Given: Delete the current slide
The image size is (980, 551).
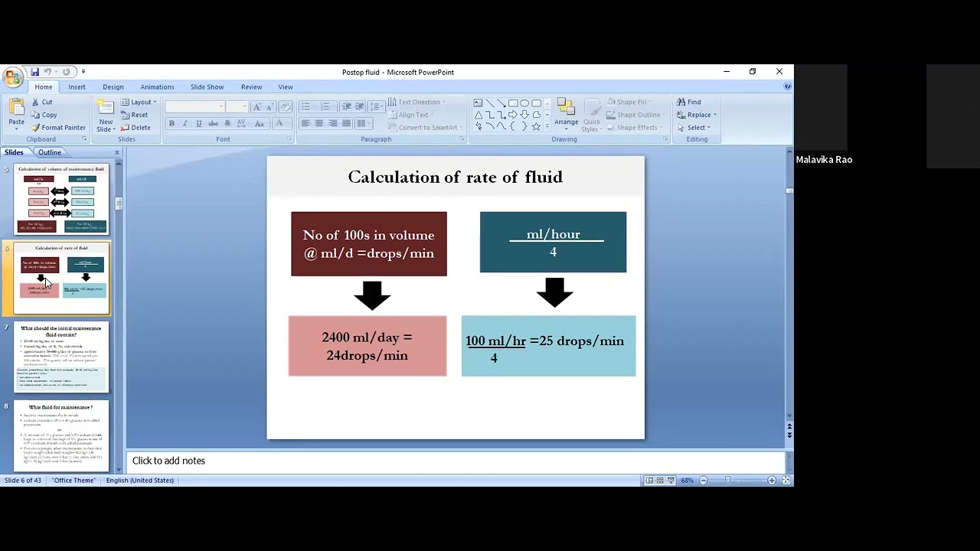Looking at the screenshot, I should (x=136, y=128).
